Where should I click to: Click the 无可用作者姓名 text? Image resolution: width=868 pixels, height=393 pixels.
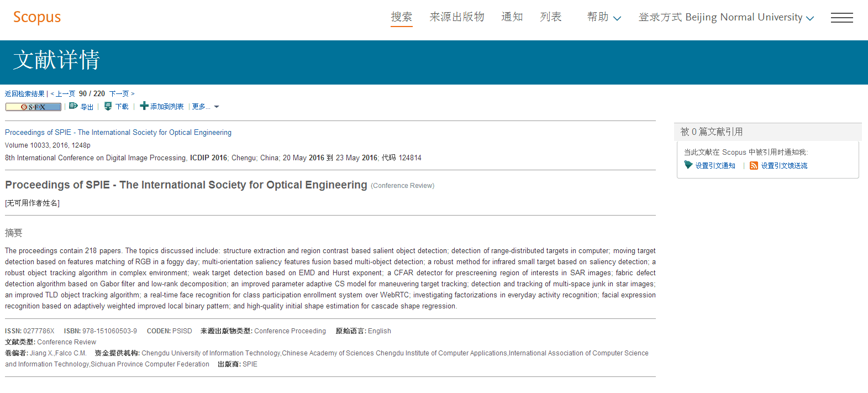[33, 203]
